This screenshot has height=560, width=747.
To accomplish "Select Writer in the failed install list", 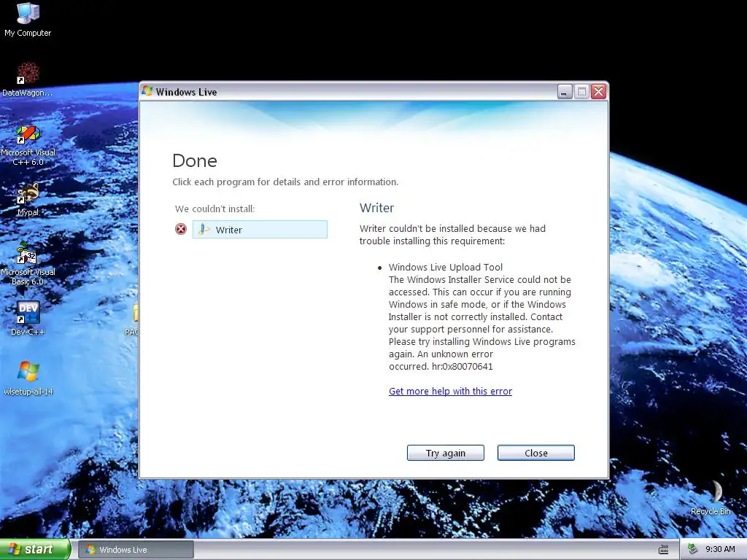I will tap(260, 230).
